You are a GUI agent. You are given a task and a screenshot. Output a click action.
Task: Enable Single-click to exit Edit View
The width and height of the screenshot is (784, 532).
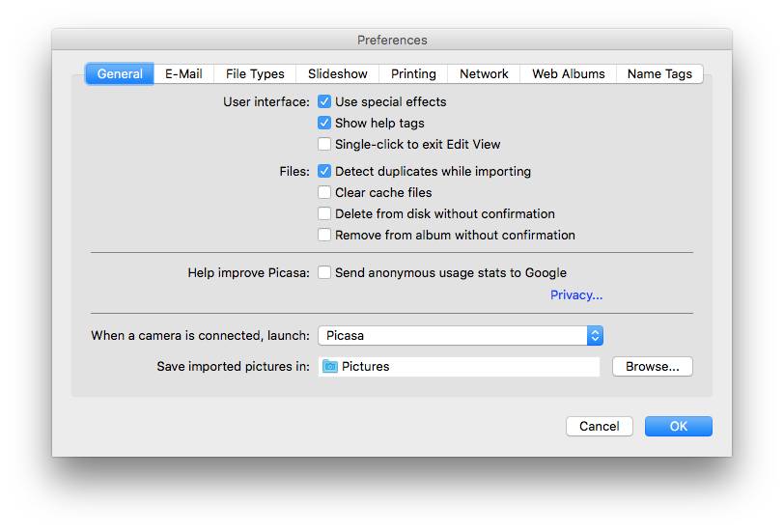[x=324, y=144]
